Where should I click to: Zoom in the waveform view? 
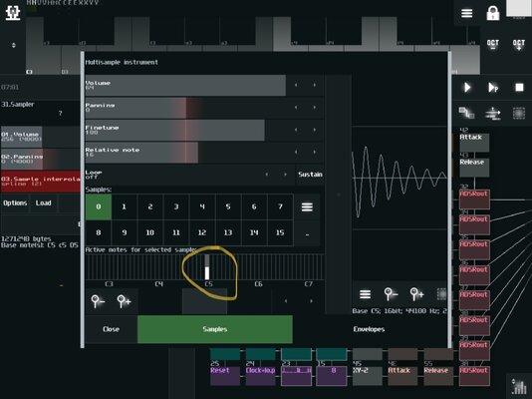click(416, 294)
